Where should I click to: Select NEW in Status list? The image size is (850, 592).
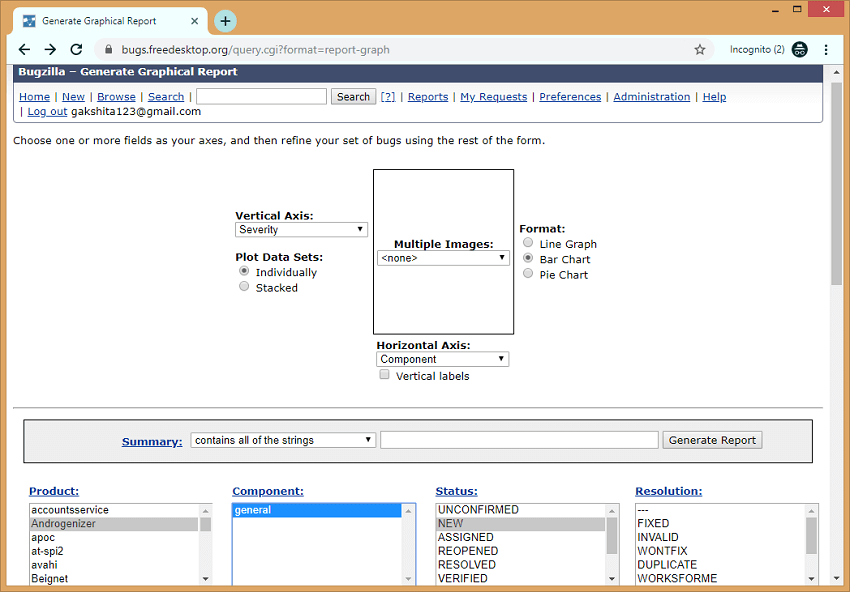coord(520,524)
